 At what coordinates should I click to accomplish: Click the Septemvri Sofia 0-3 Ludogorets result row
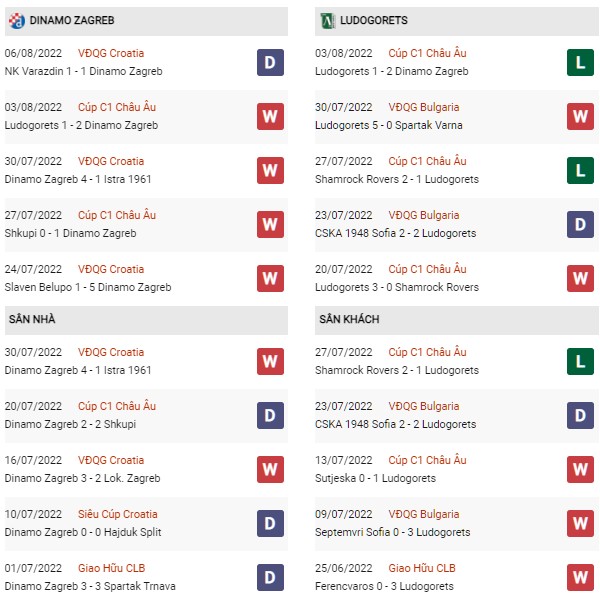tap(457, 524)
